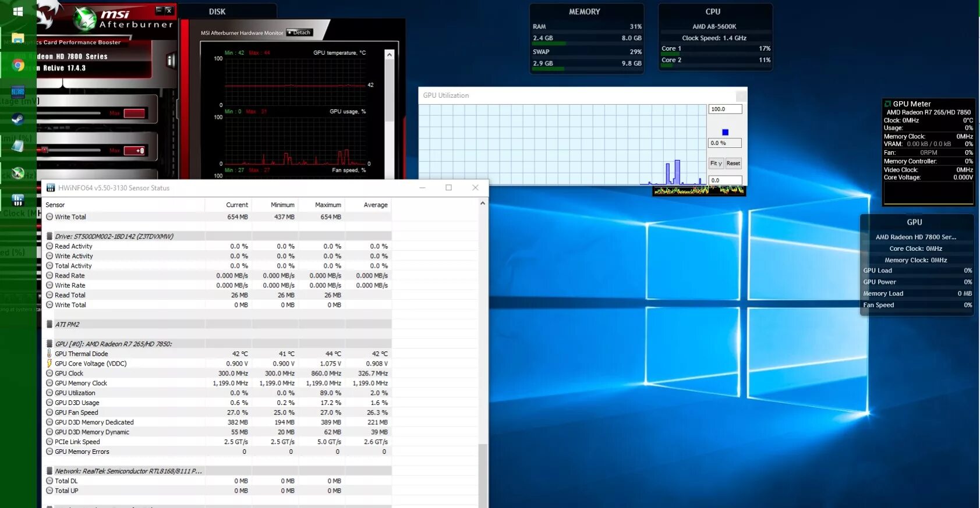
Task: Open Steam from the taskbar
Action: pyautogui.click(x=18, y=119)
